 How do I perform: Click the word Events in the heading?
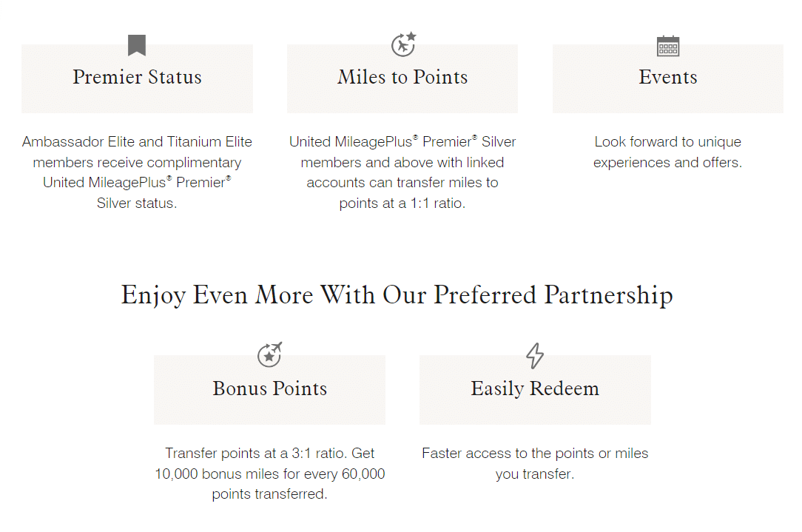(x=668, y=78)
